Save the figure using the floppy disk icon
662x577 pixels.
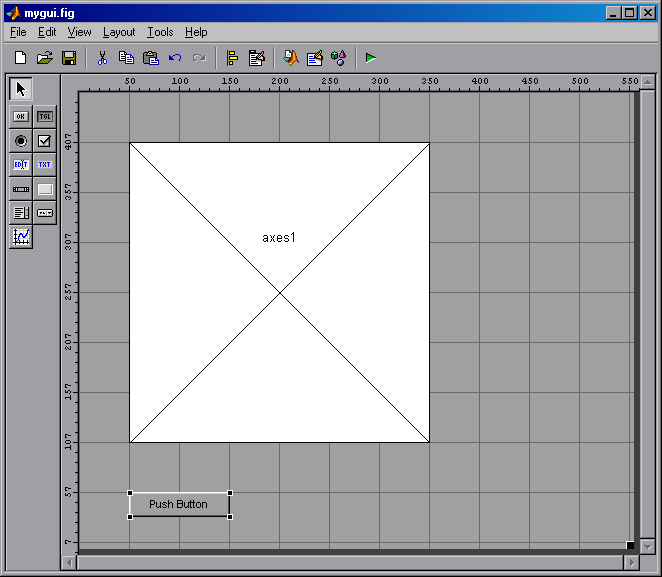tap(69, 58)
